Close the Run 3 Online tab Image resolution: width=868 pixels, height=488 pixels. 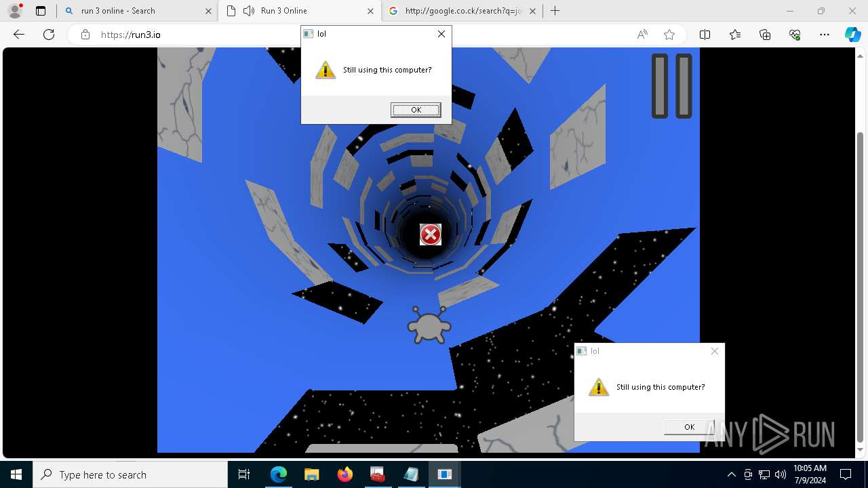tap(370, 11)
